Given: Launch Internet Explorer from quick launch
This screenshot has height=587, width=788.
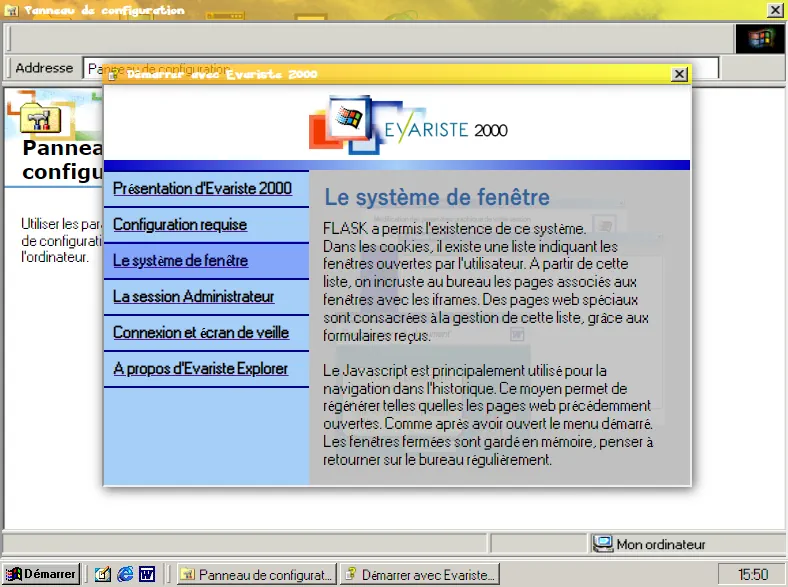Looking at the screenshot, I should pos(125,574).
